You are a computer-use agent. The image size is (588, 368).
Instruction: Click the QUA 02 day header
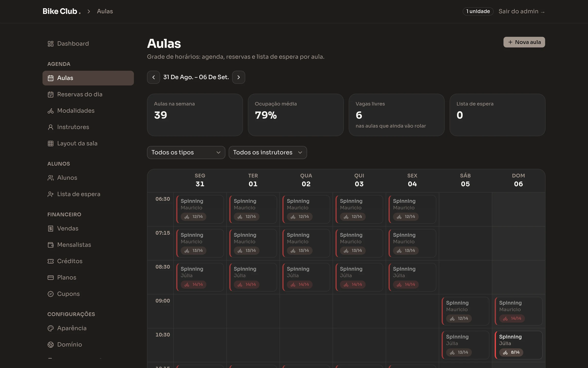point(306,180)
